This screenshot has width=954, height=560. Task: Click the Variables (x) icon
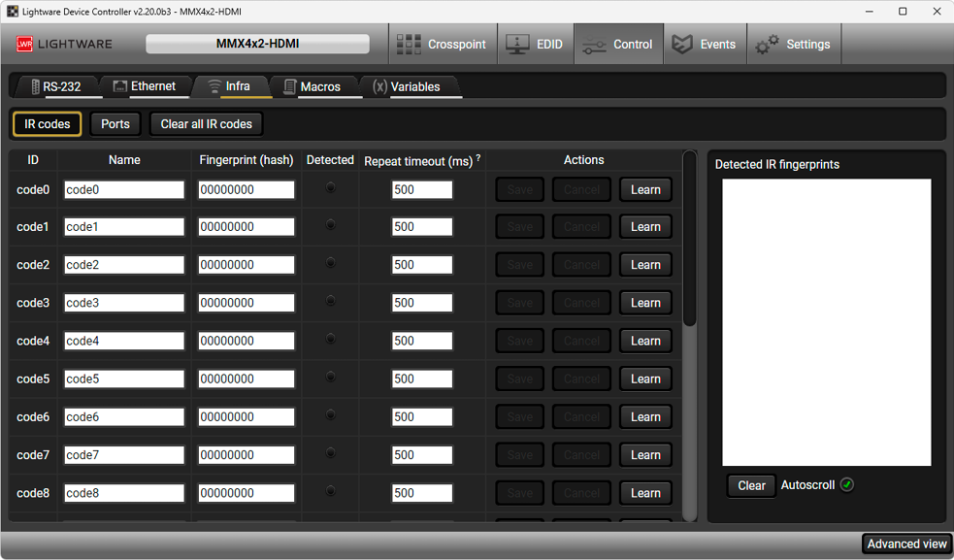[379, 87]
